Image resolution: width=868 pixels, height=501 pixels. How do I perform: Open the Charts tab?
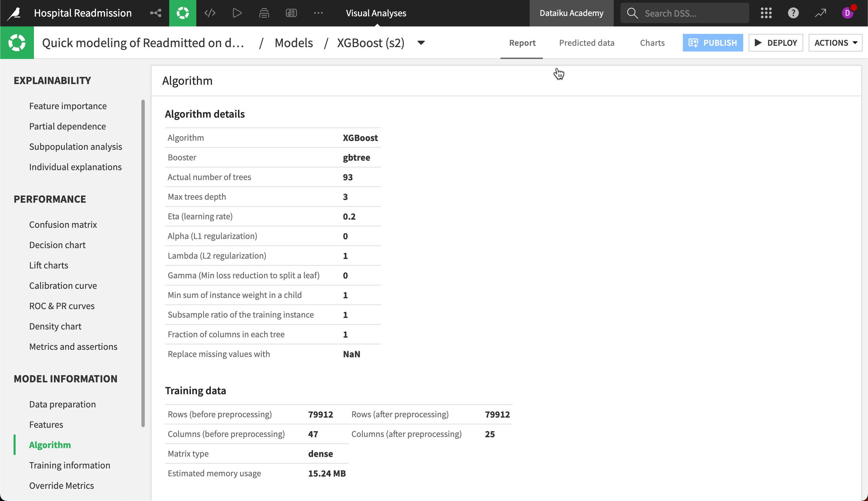point(652,43)
